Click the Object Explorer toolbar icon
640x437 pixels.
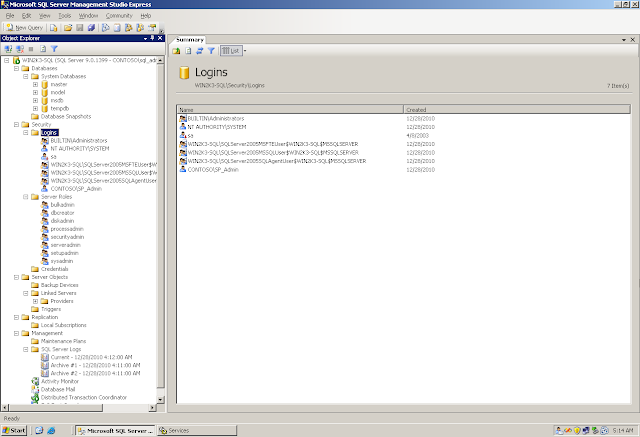coord(129,28)
